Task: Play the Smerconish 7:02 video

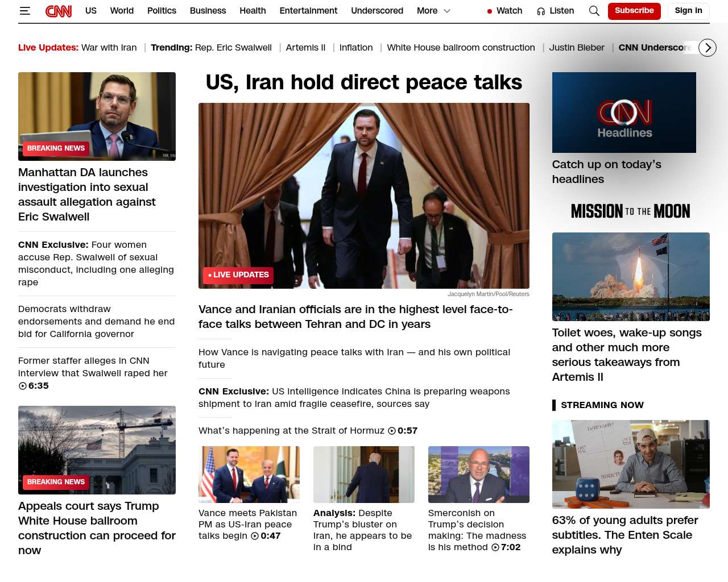Action: point(495,547)
